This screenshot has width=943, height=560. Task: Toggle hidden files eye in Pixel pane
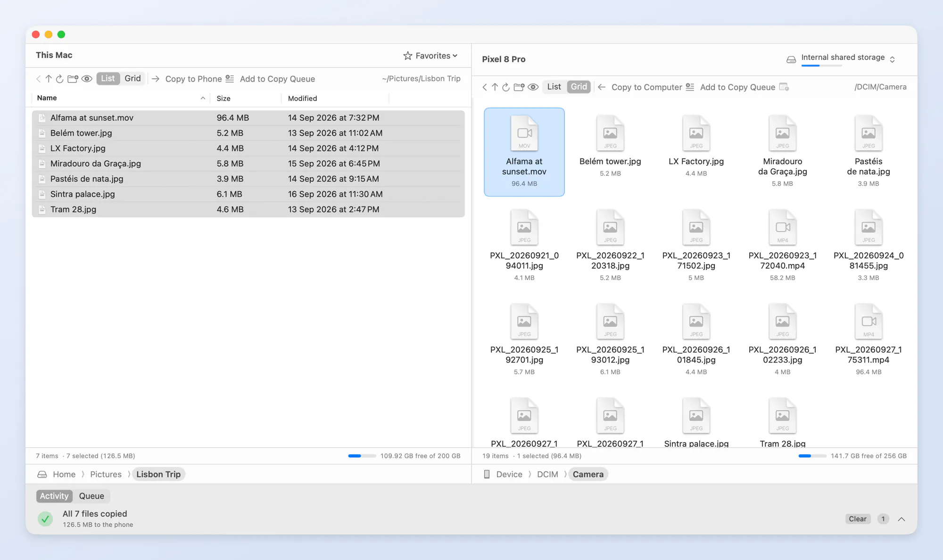click(533, 87)
